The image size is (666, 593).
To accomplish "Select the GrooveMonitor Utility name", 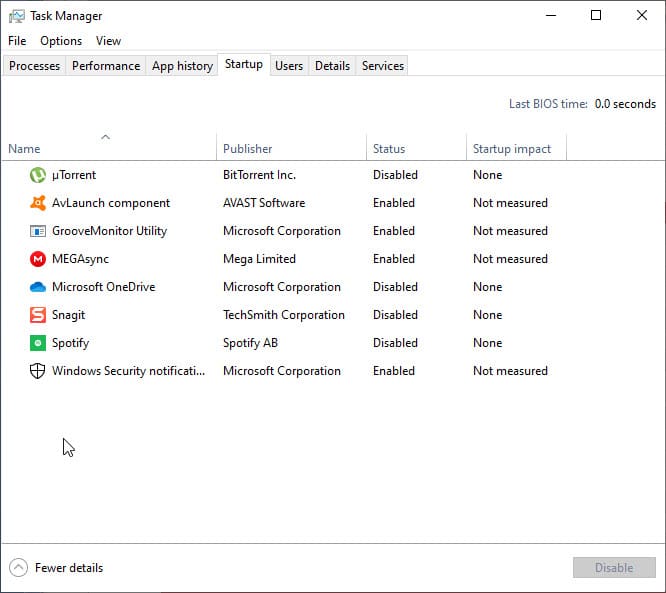I will point(110,231).
